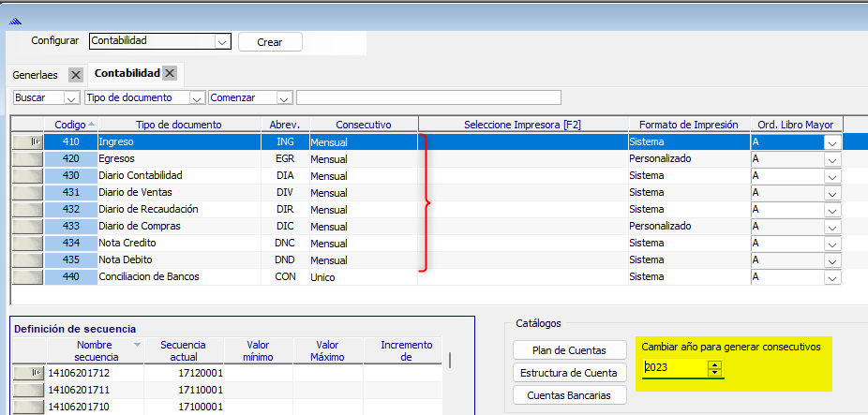This screenshot has height=415, width=868.
Task: Click the search text field next to Comenzar
Action: (428, 97)
